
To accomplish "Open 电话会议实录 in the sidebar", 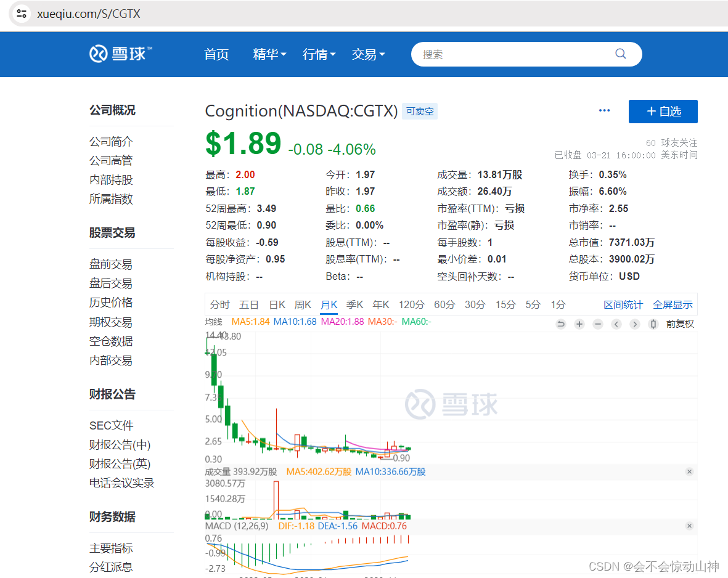I will [x=121, y=483].
